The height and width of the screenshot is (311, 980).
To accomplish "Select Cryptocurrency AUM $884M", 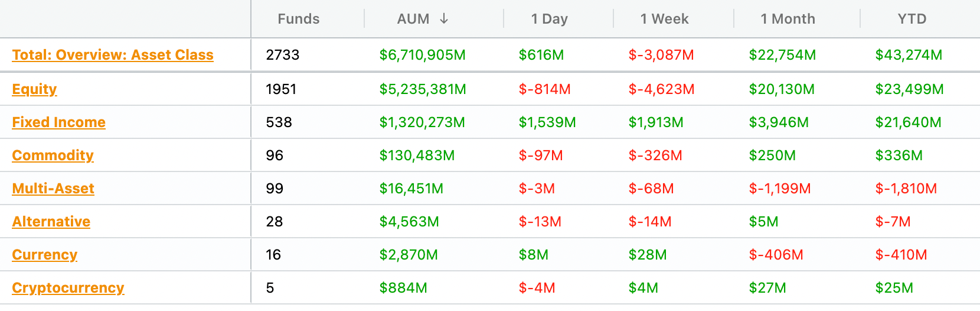I will 403,288.
